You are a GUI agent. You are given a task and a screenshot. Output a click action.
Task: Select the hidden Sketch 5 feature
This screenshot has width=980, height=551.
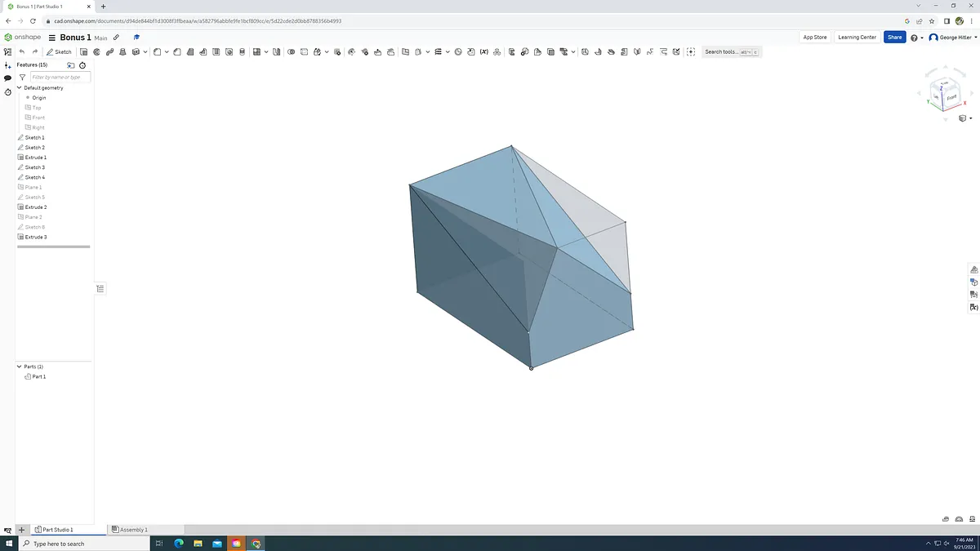click(34, 198)
